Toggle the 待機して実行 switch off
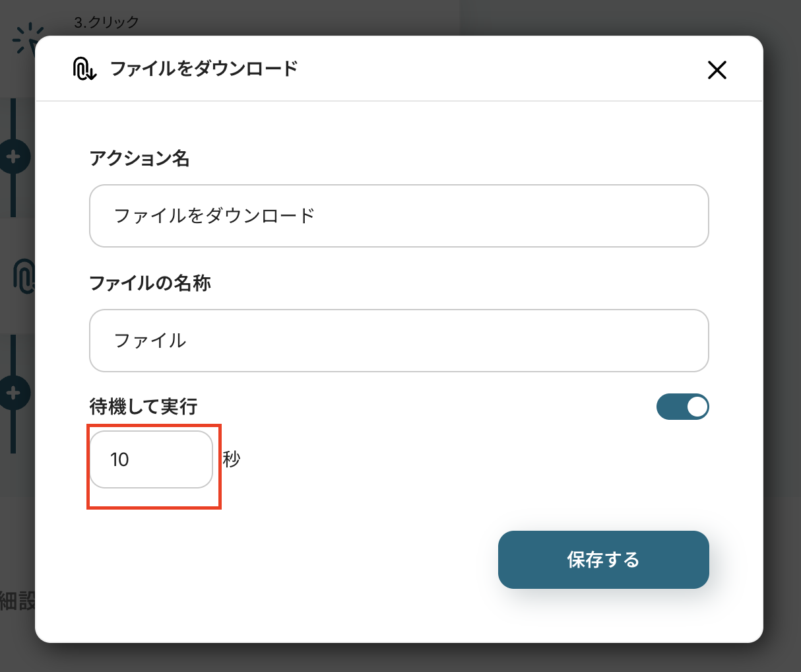Viewport: 801px width, 672px height. click(682, 407)
